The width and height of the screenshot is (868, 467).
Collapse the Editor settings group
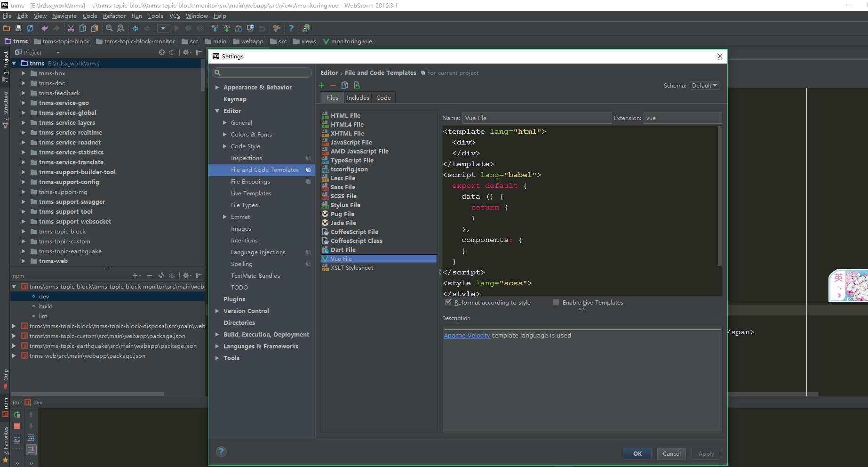[217, 111]
